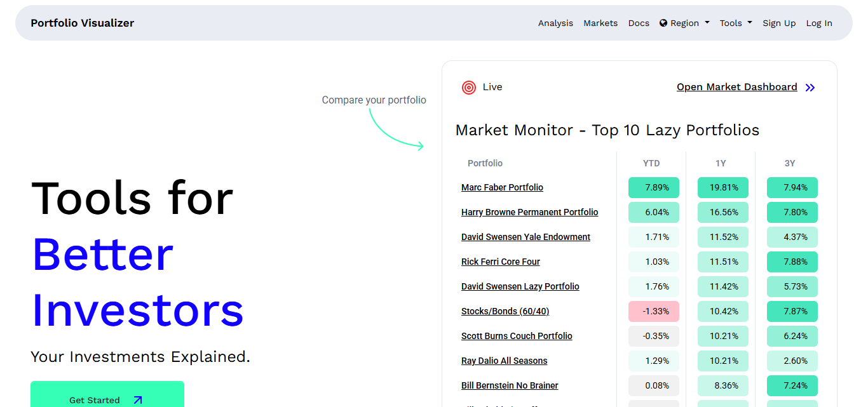Click the 7.88% 3Y cell

(x=792, y=262)
